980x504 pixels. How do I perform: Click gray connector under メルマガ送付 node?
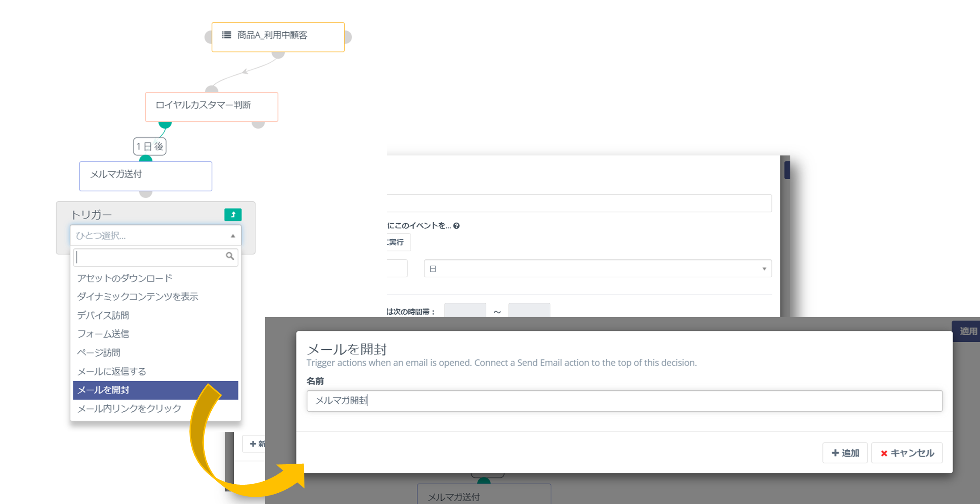(146, 194)
